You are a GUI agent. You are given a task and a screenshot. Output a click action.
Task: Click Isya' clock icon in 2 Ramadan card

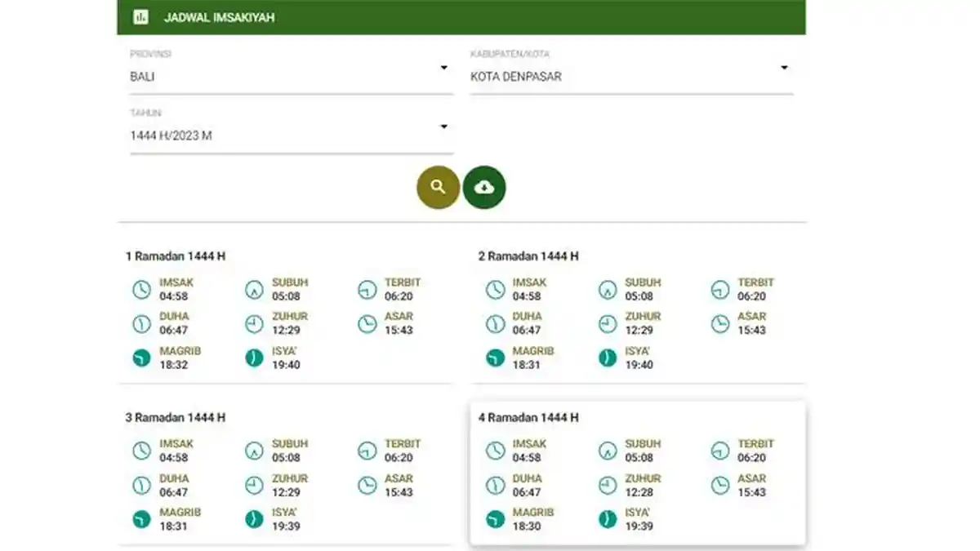608,358
